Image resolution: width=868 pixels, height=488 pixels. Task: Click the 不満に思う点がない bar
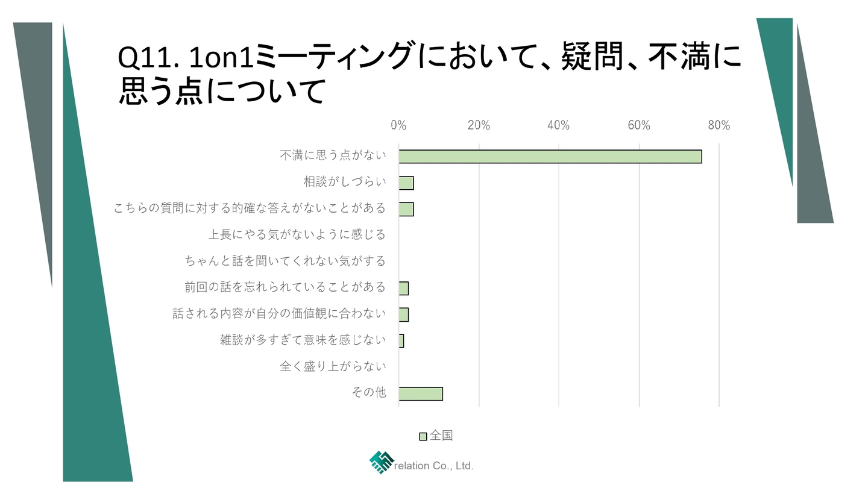click(550, 157)
